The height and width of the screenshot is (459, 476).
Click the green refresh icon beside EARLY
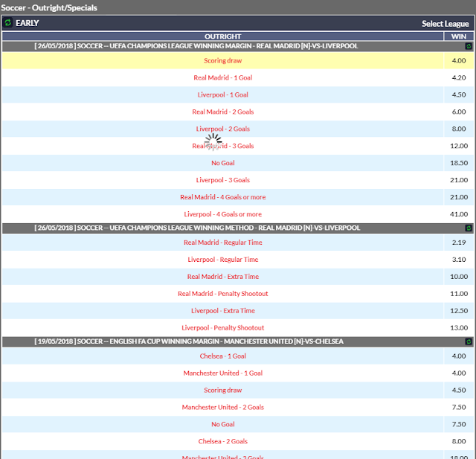coord(7,23)
